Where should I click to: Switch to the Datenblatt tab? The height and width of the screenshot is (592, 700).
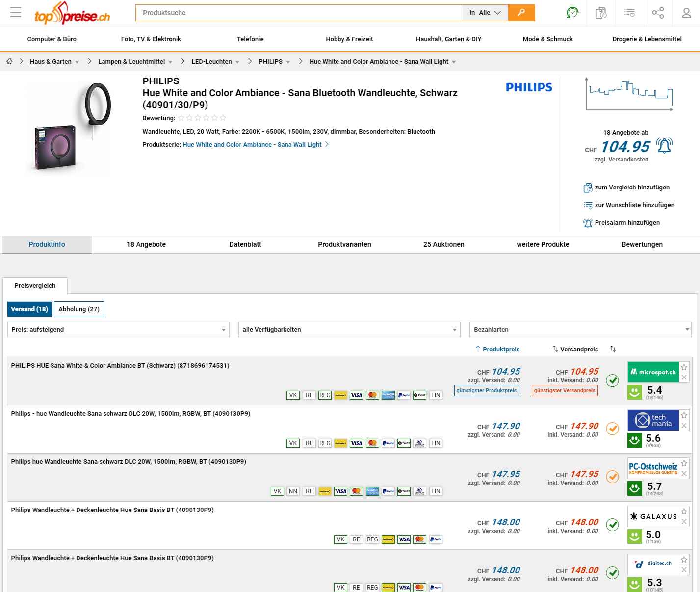[x=245, y=244]
